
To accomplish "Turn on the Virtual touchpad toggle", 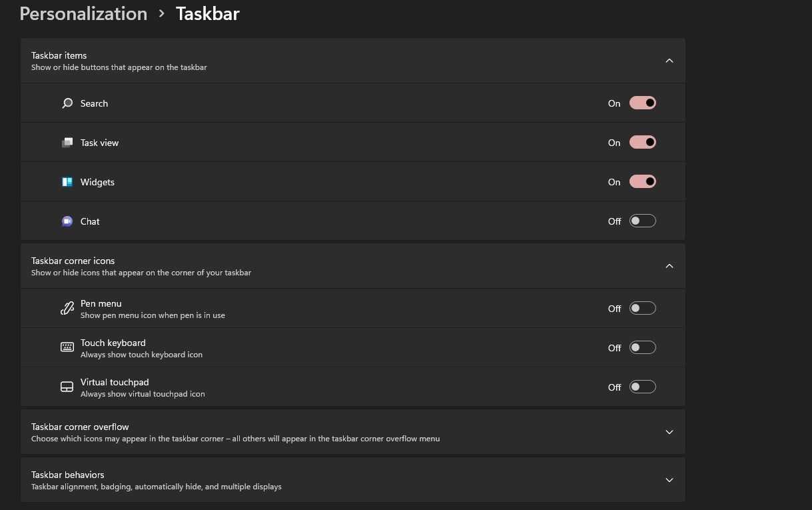I will coord(642,387).
